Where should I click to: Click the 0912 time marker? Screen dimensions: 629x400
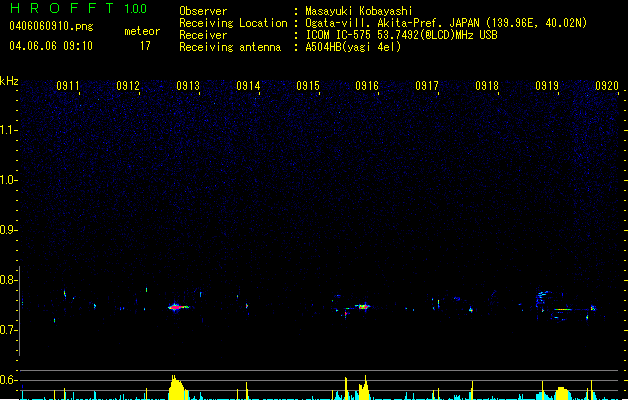coord(128,86)
